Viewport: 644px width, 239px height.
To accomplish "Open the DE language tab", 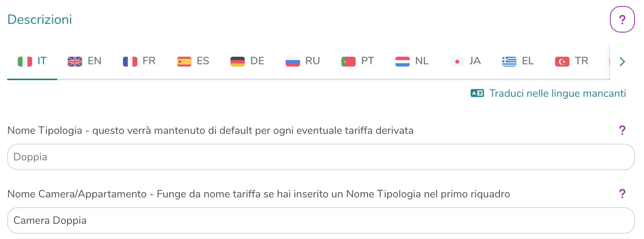I will [x=247, y=61].
